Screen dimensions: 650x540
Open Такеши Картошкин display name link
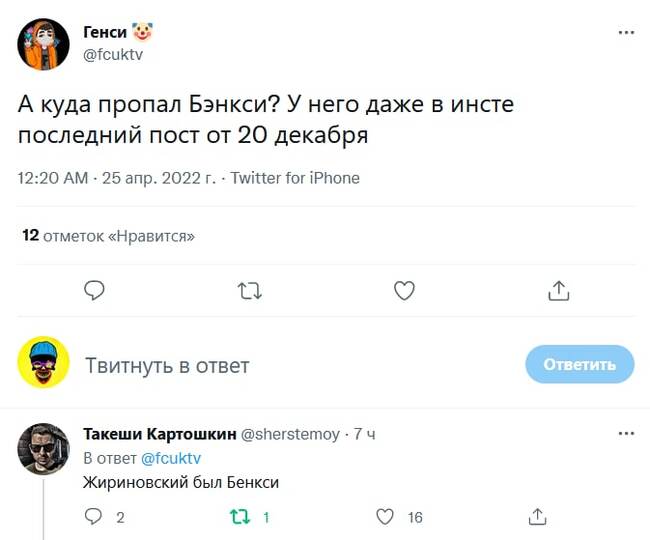159,434
